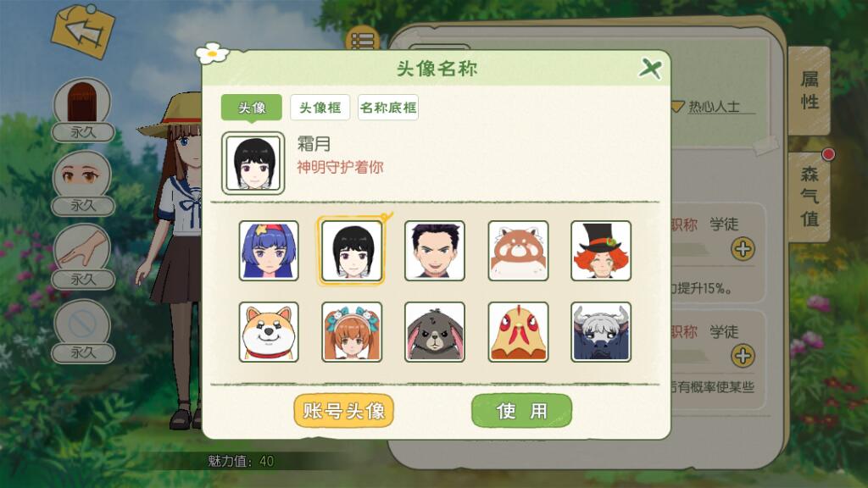Open the eyes appearance slot
This screenshot has width=868, height=488.
tap(83, 183)
